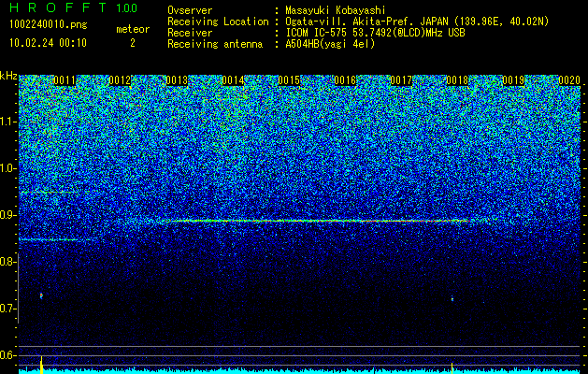Click the antenna value A504HB(yagi 4el)
588x374 pixels.
(x=330, y=44)
